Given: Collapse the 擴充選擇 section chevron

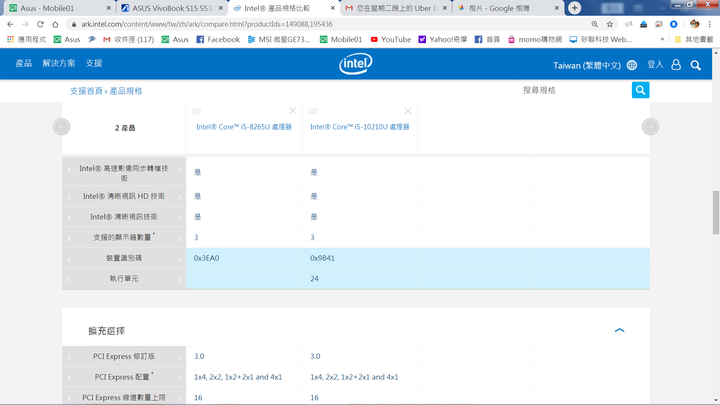Looking at the screenshot, I should tap(619, 330).
